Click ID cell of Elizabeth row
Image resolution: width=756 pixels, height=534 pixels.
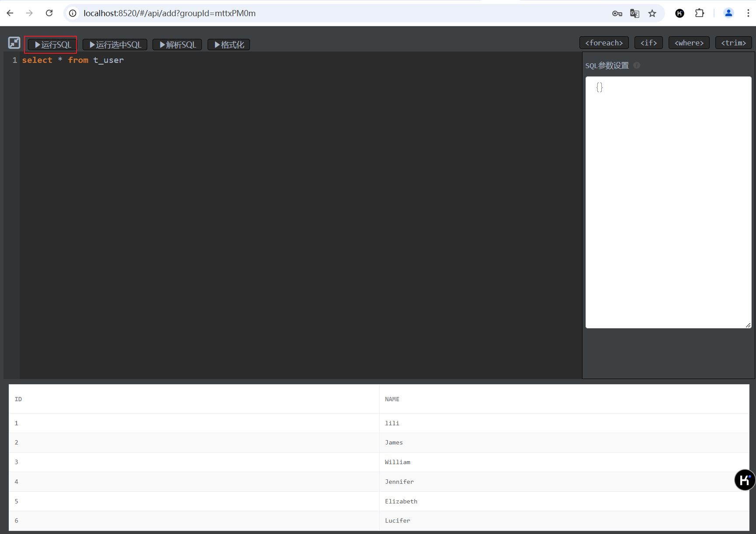click(194, 501)
